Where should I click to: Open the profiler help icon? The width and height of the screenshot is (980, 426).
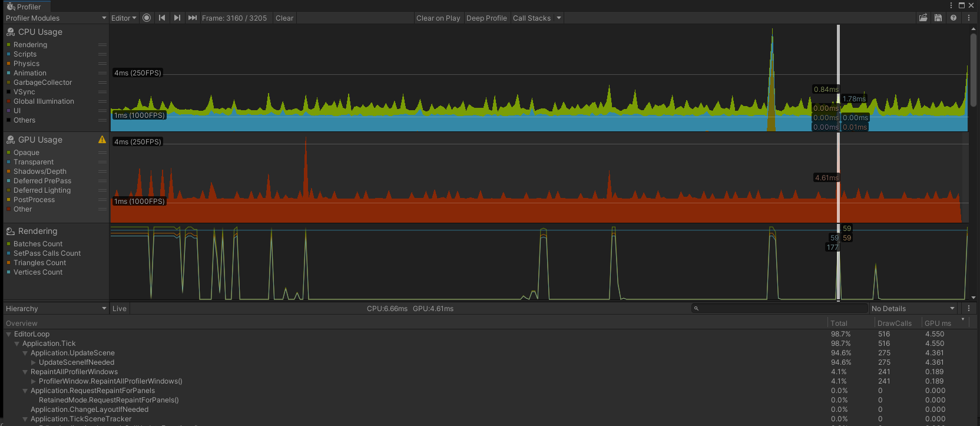tap(953, 18)
